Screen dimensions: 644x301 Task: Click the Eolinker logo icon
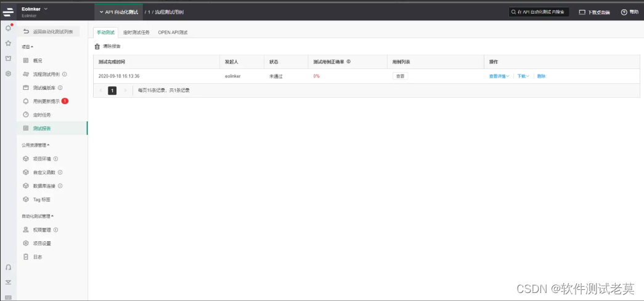[x=8, y=12]
